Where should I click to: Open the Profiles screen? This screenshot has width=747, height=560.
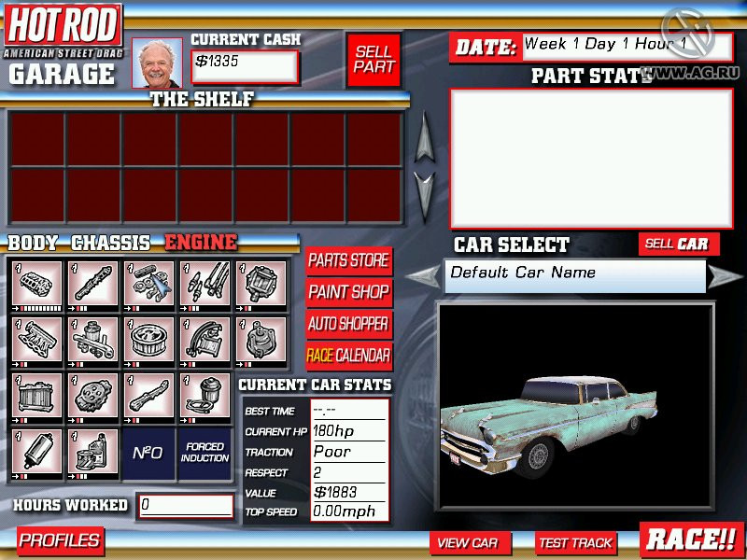pos(61,540)
